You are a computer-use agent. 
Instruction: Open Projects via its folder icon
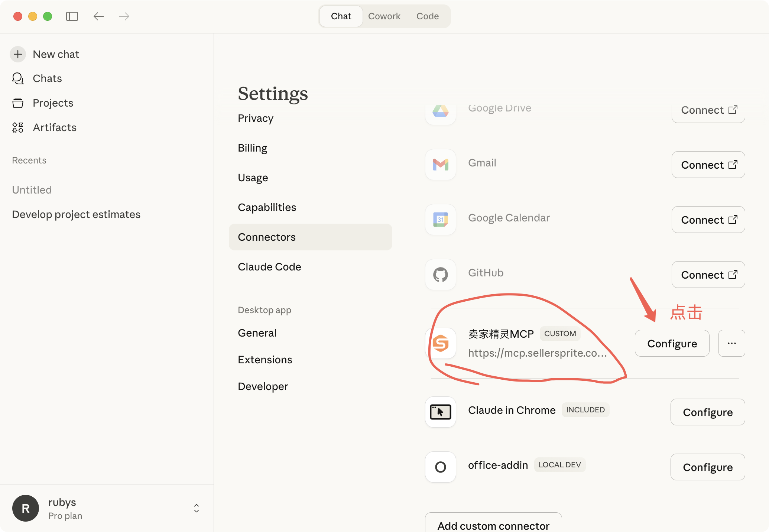pyautogui.click(x=18, y=103)
